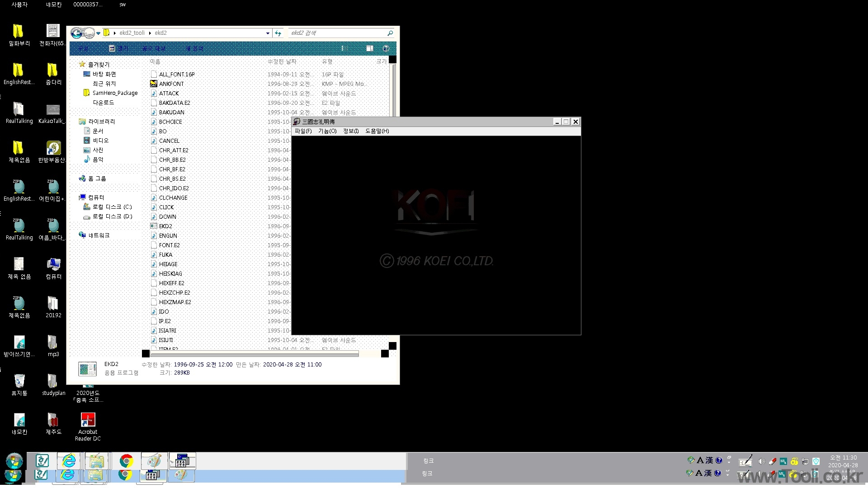Viewport: 868px width, 488px height.
Task: Expand the arrow after ekd2_tooli breadcrumb
Action: pos(150,33)
